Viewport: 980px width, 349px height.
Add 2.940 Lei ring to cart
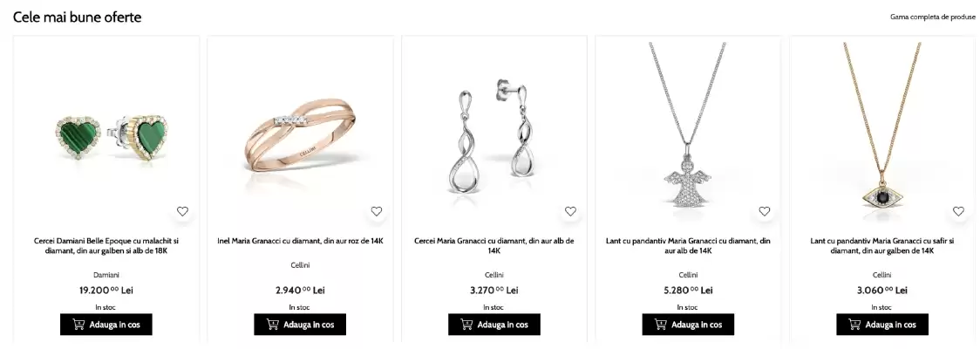[x=300, y=325]
